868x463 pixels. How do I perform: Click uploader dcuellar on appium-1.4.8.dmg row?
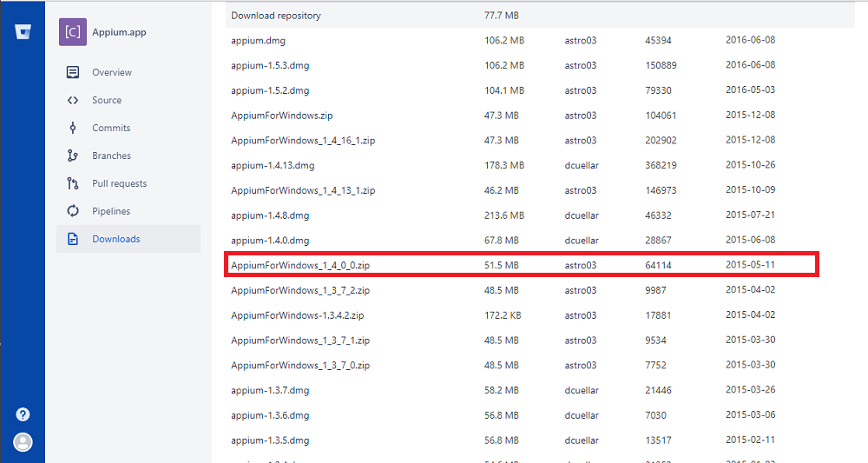point(582,215)
